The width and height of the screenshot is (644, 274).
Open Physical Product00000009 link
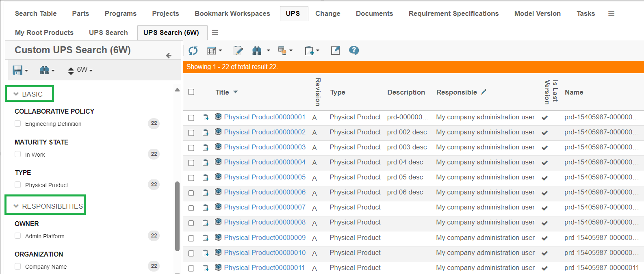click(x=265, y=237)
